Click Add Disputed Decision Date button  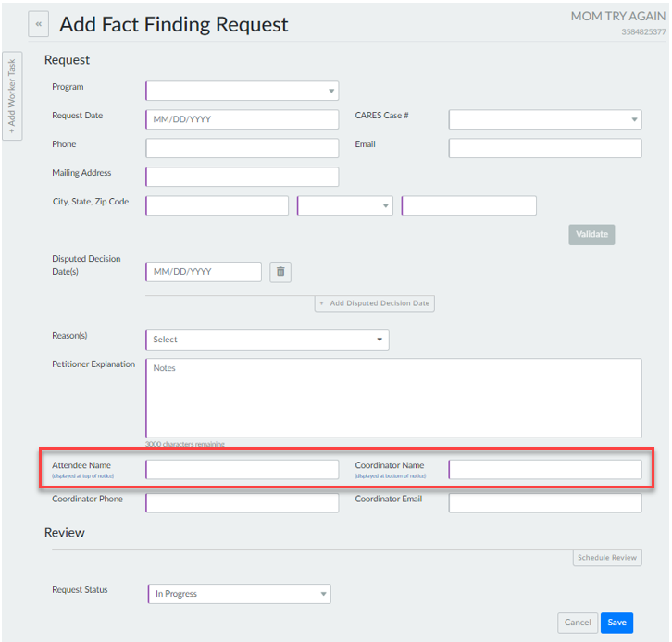click(x=375, y=303)
